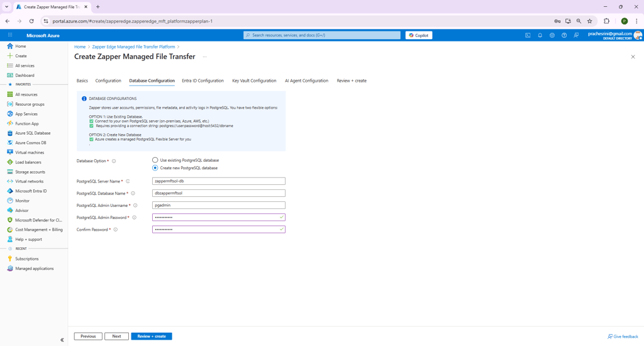
Task: Click the Home breadcrumb link
Action: click(x=80, y=47)
